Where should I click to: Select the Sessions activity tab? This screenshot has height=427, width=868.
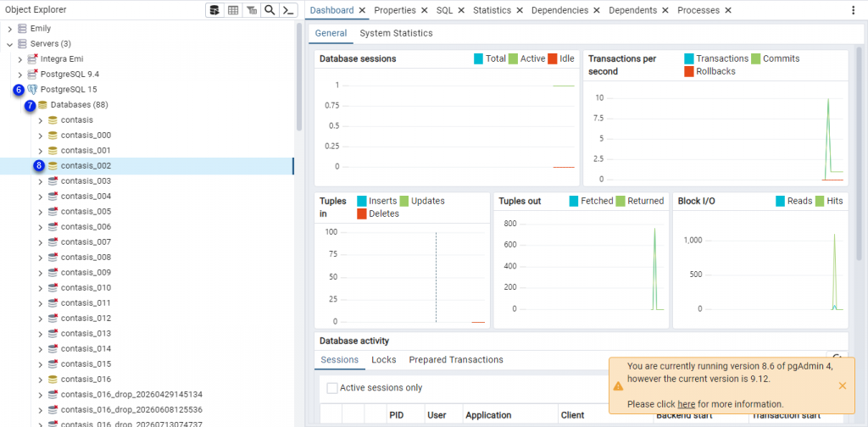[x=340, y=359]
